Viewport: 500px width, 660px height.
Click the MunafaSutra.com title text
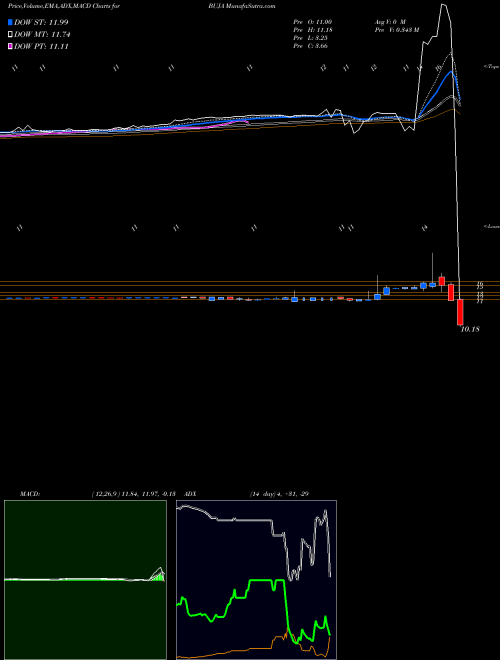[x=252, y=7]
